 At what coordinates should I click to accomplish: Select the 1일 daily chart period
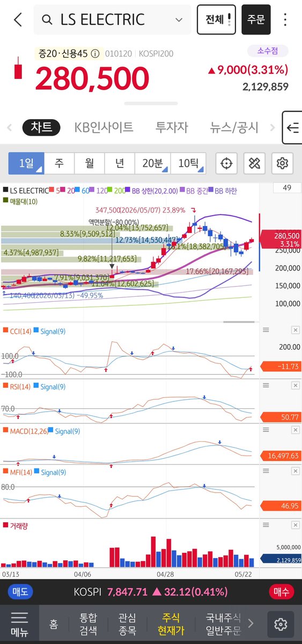(26, 163)
